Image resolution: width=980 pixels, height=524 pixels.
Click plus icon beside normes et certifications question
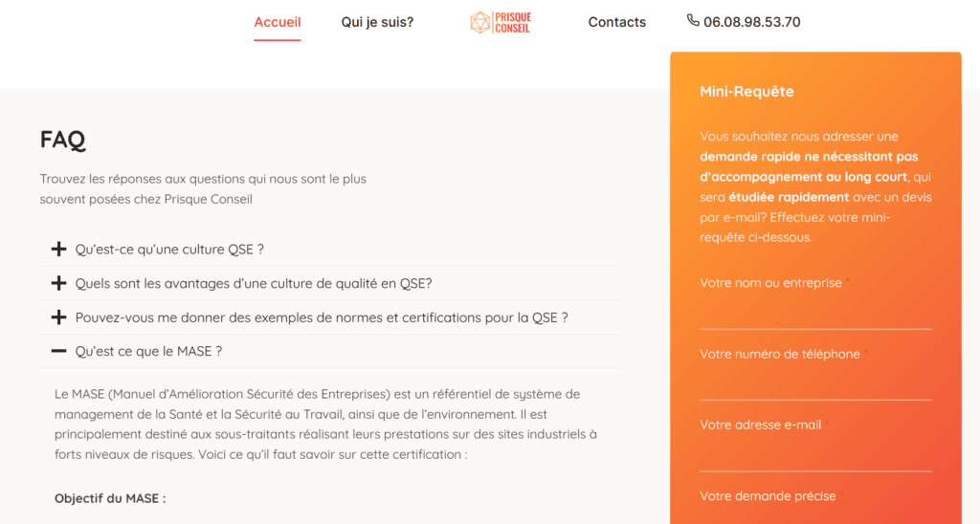tap(58, 317)
